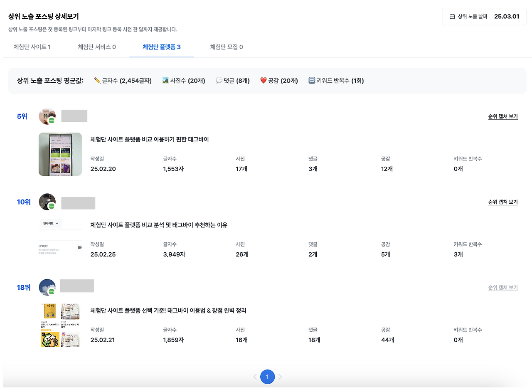
Task: Click the circular arrows icon beside 키워드 반복수
Action: point(312,80)
